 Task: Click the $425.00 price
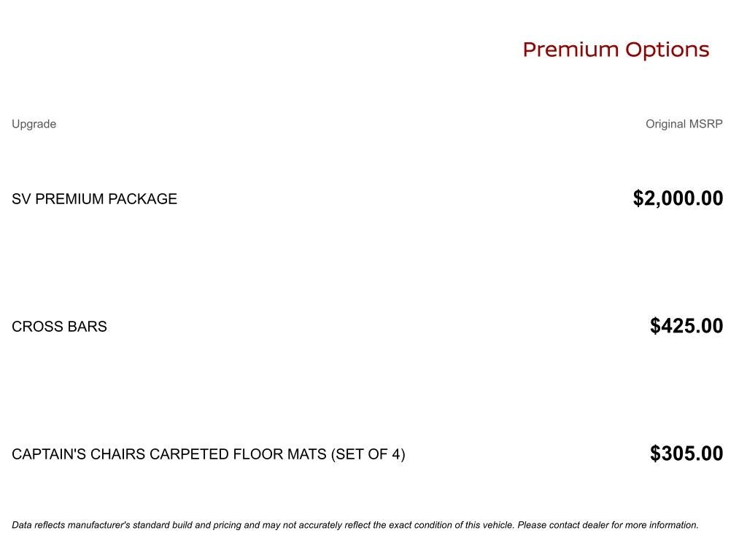(x=686, y=326)
